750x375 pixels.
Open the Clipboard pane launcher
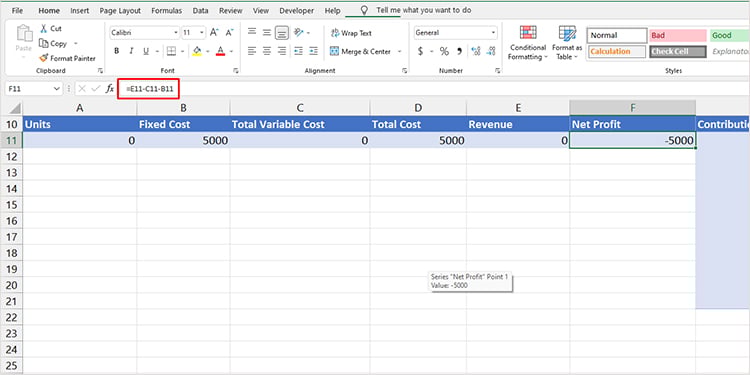pyautogui.click(x=100, y=70)
